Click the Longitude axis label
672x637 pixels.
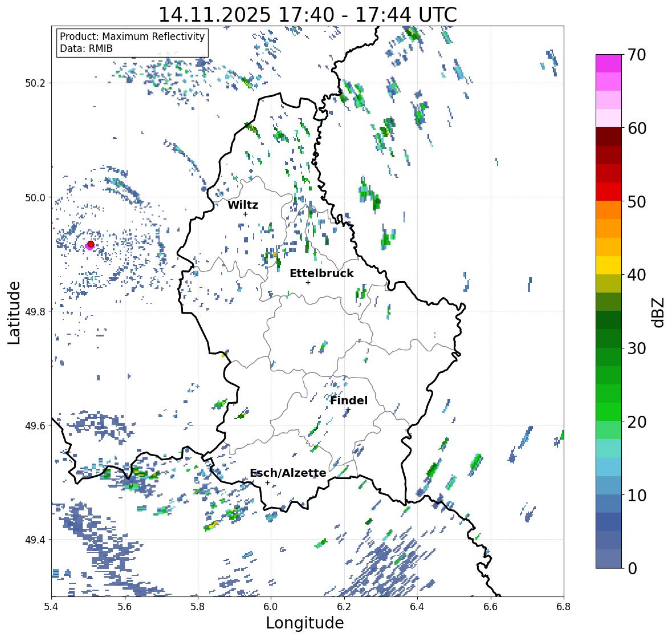tap(305, 623)
